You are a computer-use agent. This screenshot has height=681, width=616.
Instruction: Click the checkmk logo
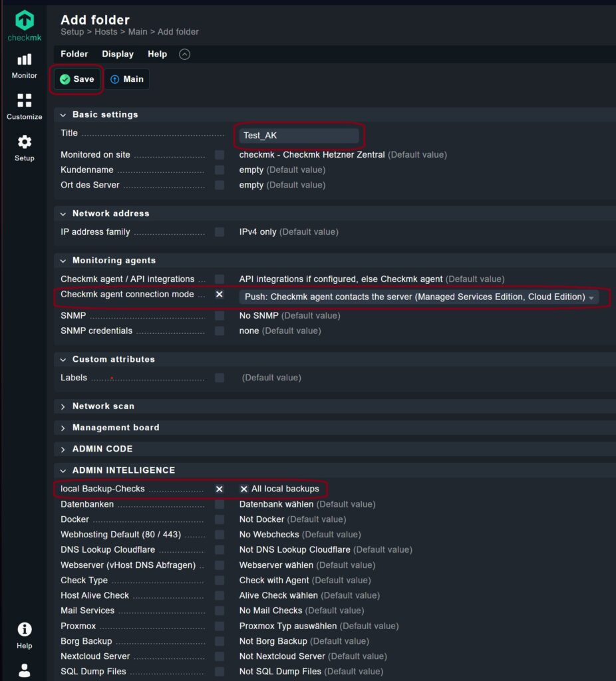click(x=25, y=26)
